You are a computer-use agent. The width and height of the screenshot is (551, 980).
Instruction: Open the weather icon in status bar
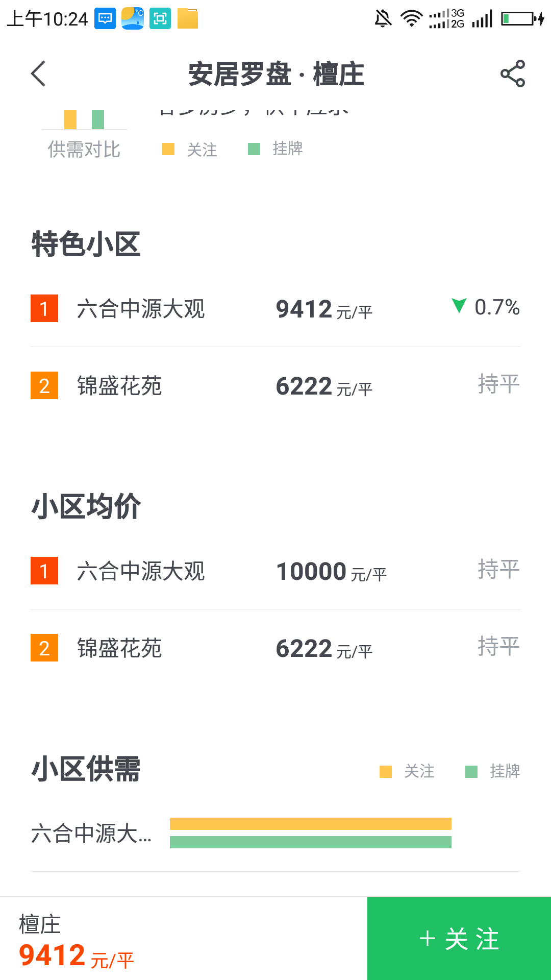pyautogui.click(x=133, y=19)
